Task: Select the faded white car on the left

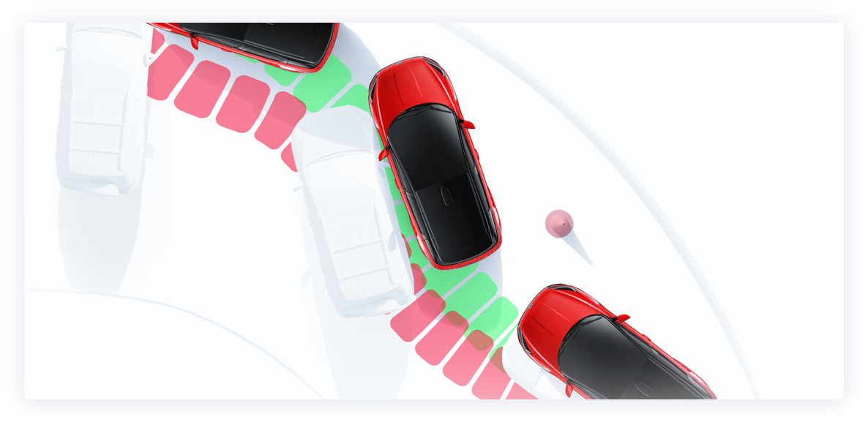Action: coord(104,108)
